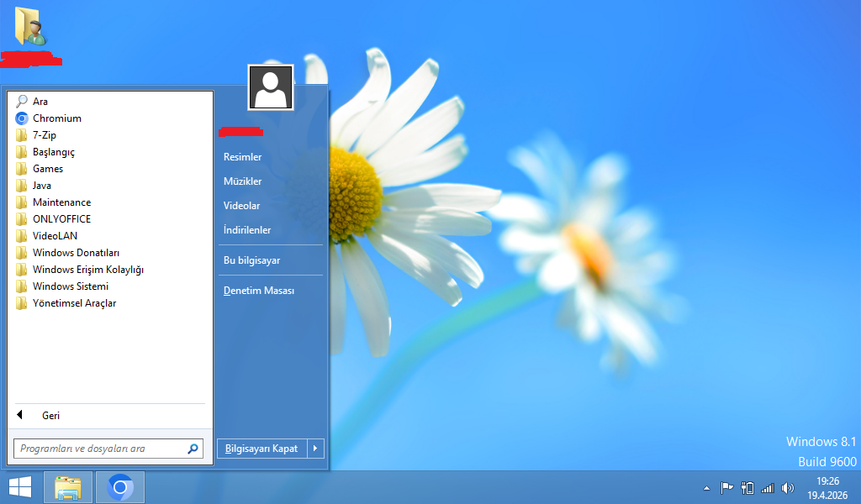
Task: Click the magnifier icon in the search box
Action: (x=193, y=449)
